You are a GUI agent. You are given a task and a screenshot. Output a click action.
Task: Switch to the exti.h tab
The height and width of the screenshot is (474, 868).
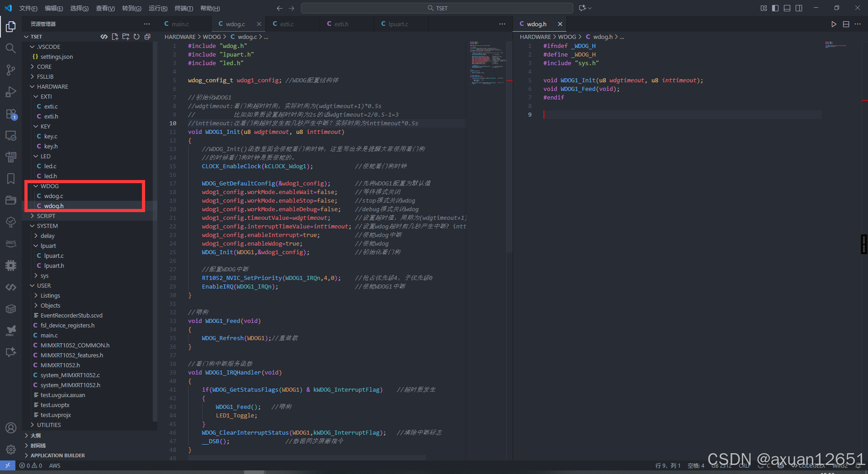coord(341,24)
